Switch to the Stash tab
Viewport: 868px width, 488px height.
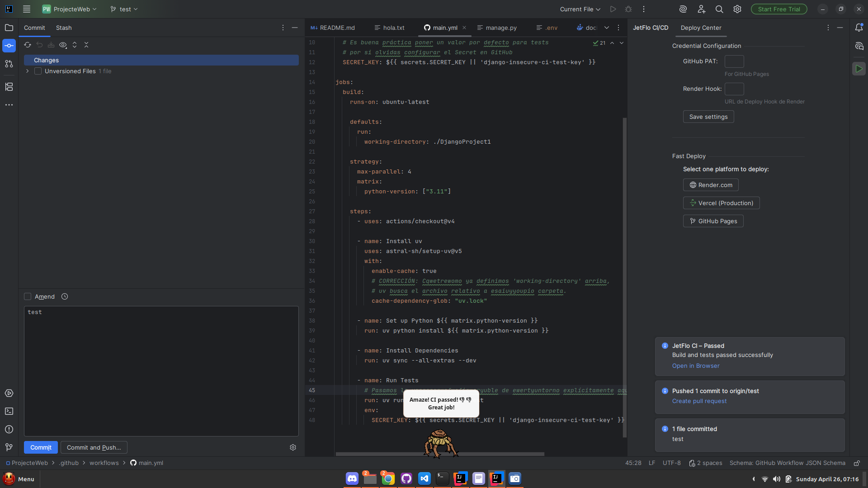[64, 28]
